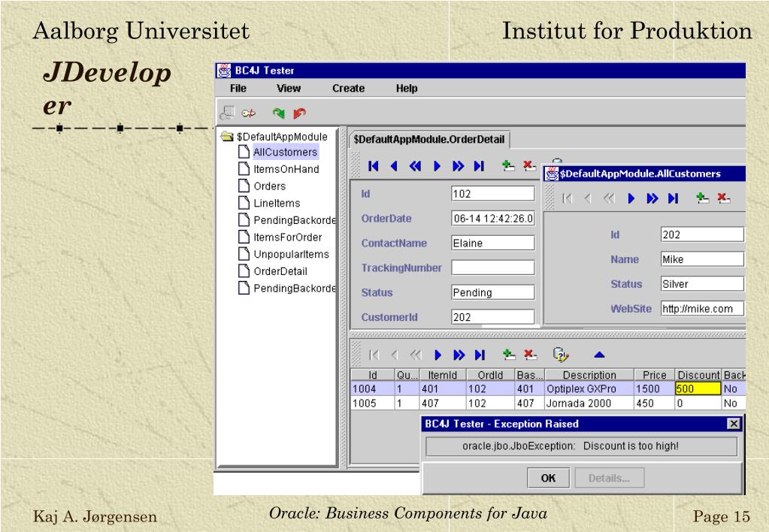Open the Create menu
The height and width of the screenshot is (532, 769).
pos(348,88)
